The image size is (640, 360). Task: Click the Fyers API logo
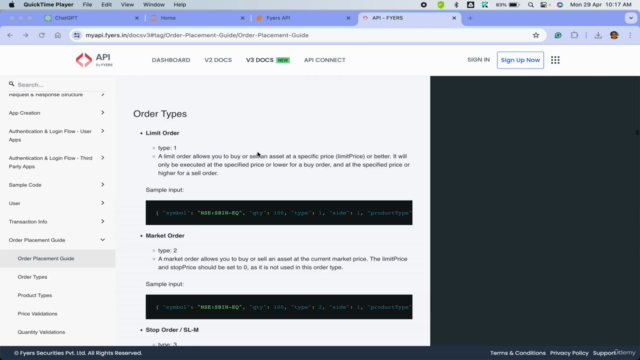click(x=94, y=60)
